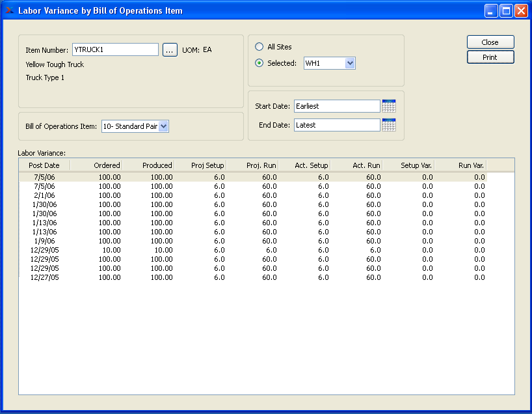This screenshot has width=532, height=414.
Task: Select the 2/1/06 labor variance row
Action: (x=46, y=195)
